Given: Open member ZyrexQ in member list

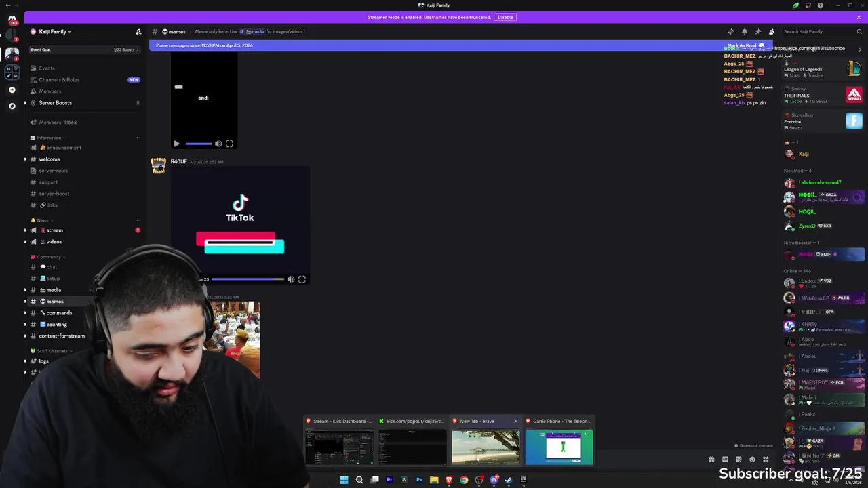Looking at the screenshot, I should tap(823, 226).
